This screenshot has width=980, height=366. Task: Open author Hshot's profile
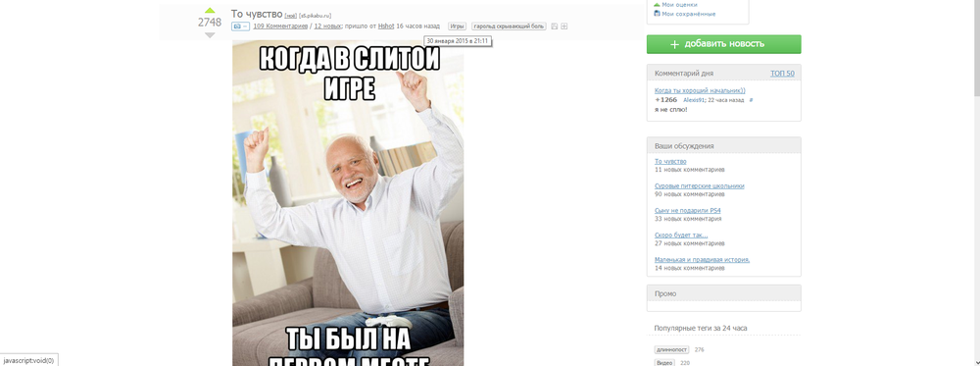pos(385,26)
